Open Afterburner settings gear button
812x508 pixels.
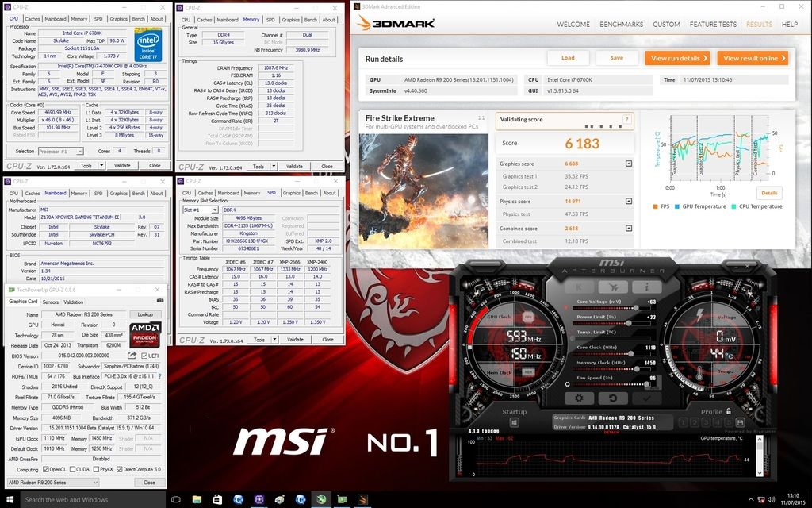click(578, 398)
